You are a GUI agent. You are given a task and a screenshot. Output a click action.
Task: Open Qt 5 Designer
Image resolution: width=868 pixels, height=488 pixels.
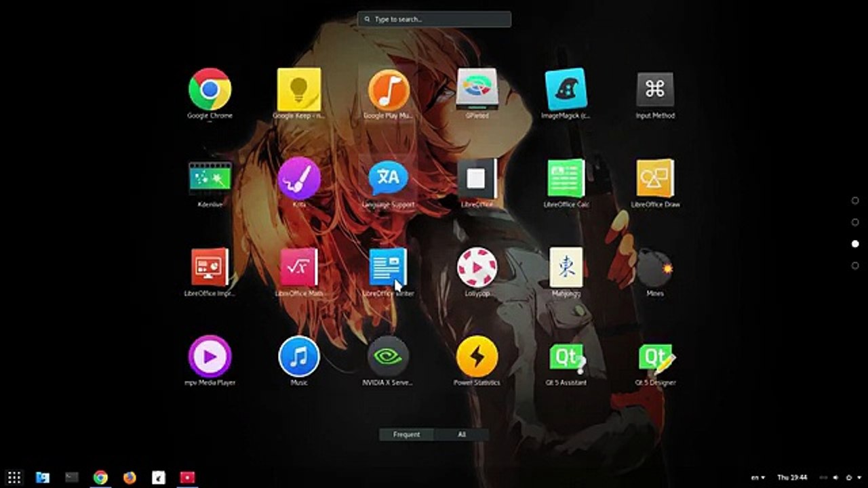pyautogui.click(x=656, y=357)
